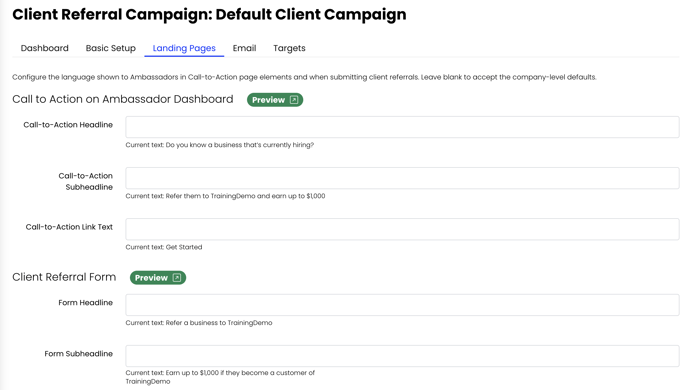Preview the Client Referral Form
This screenshot has width=688, height=390.
click(x=158, y=278)
